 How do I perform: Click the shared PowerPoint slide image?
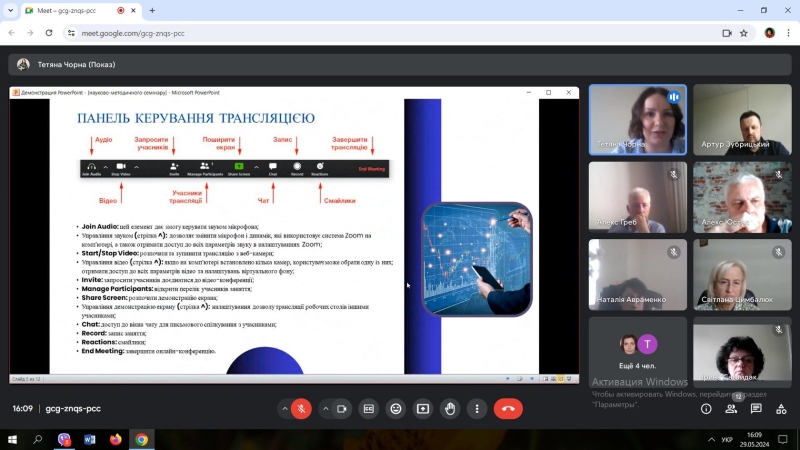point(294,237)
